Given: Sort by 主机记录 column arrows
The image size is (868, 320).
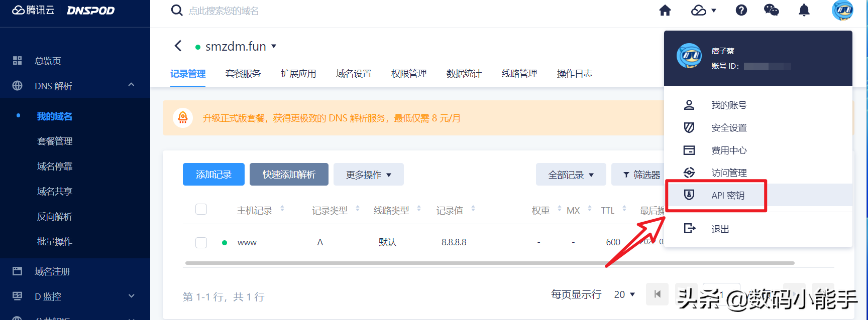Looking at the screenshot, I should click(x=282, y=208).
